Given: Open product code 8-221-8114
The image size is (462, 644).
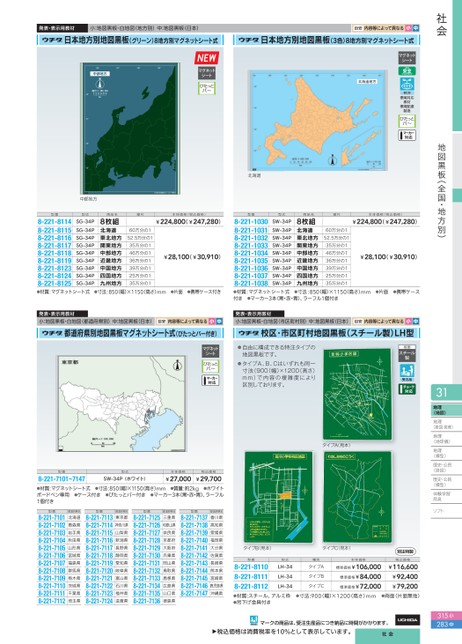Looking at the screenshot, I should tap(55, 221).
